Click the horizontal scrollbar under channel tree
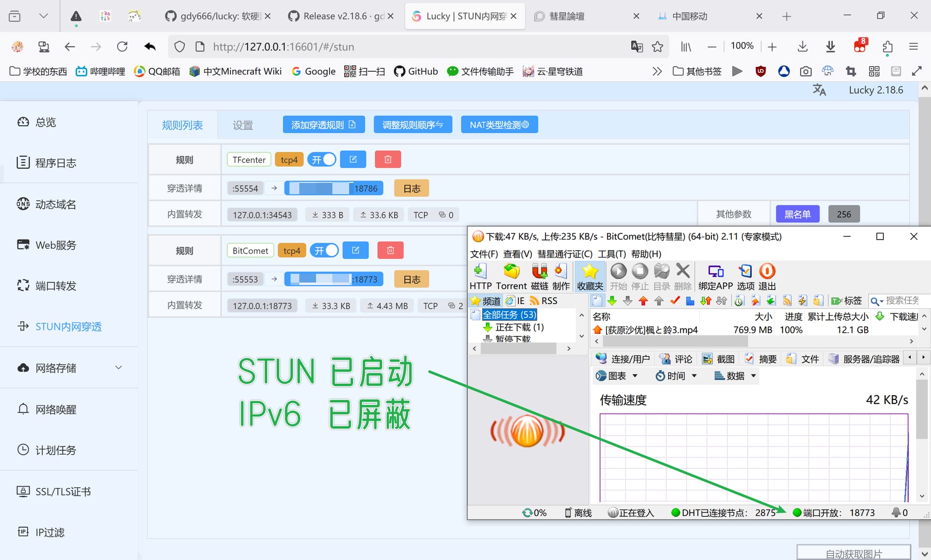Screen dimensions: 931x560 point(519,349)
